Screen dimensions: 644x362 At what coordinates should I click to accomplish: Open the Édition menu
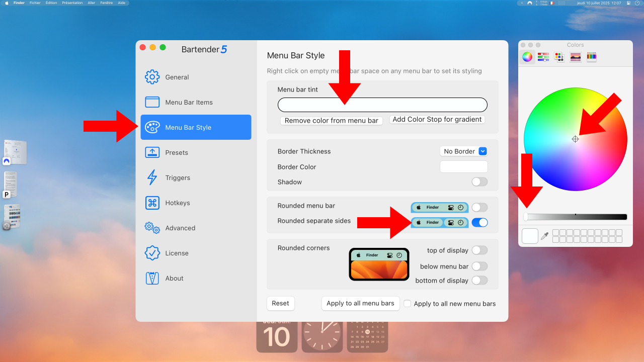[x=51, y=3]
